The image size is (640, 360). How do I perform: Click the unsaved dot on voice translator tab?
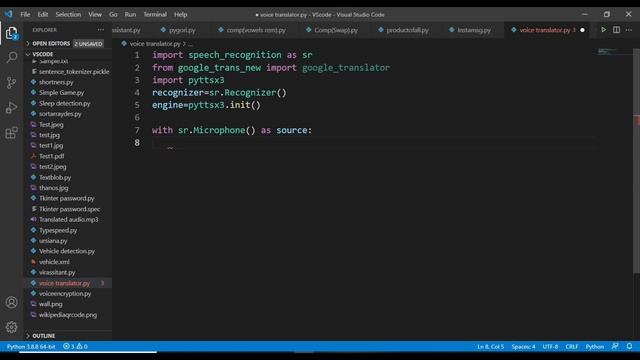(582, 30)
